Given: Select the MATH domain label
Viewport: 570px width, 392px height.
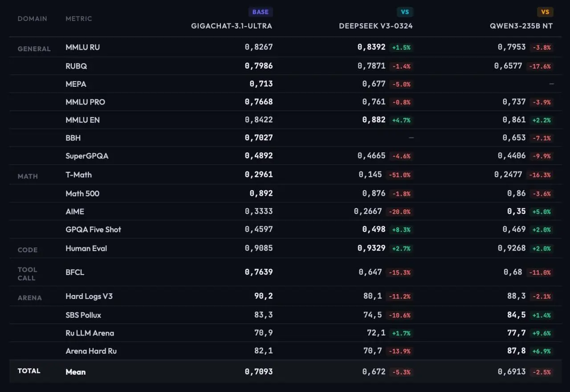Looking at the screenshot, I should [28, 177].
